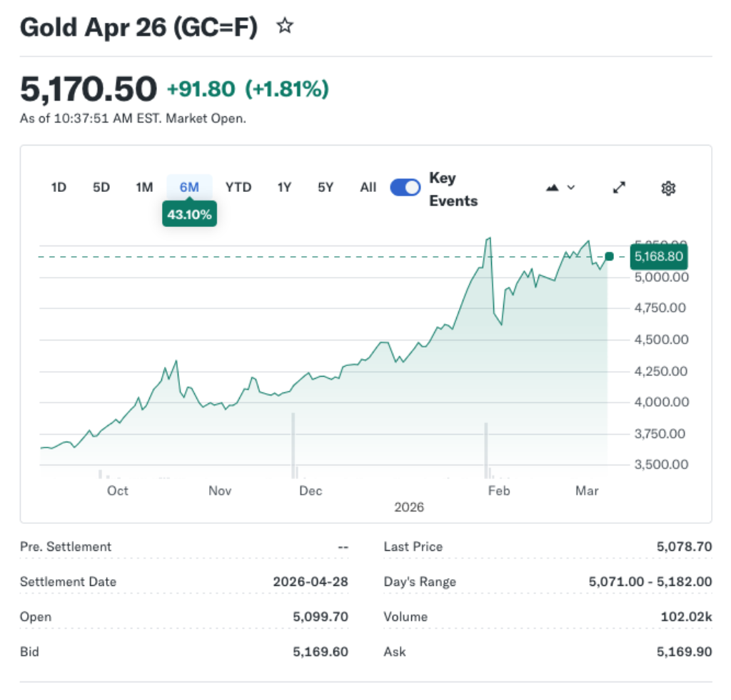731x700 pixels.
Task: Add Gold to watchlist with star icon
Action: point(285,27)
